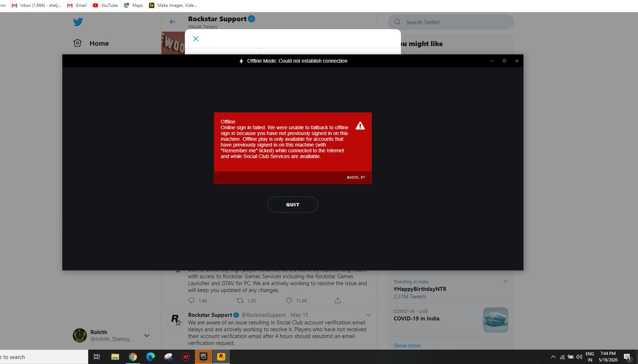This screenshot has height=364, width=638.
Task: Click the QUIT button in the launcher
Action: click(x=292, y=205)
